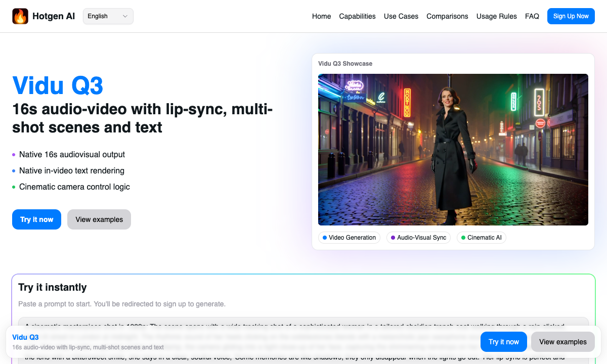Click View examples in sticky bar

tap(562, 342)
